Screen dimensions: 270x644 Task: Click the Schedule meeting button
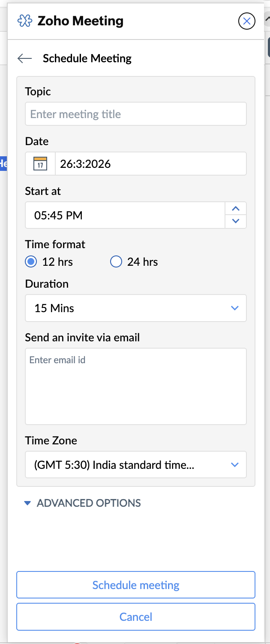point(135,585)
